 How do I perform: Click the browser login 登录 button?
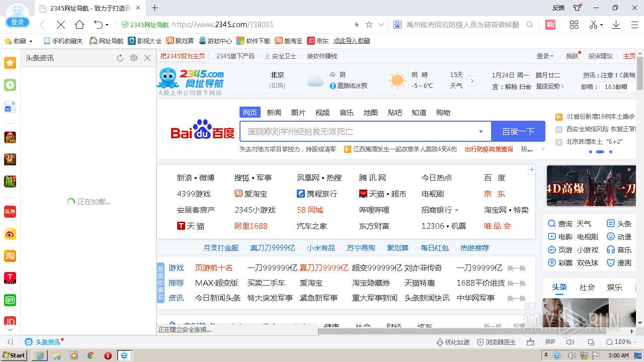(x=17, y=22)
